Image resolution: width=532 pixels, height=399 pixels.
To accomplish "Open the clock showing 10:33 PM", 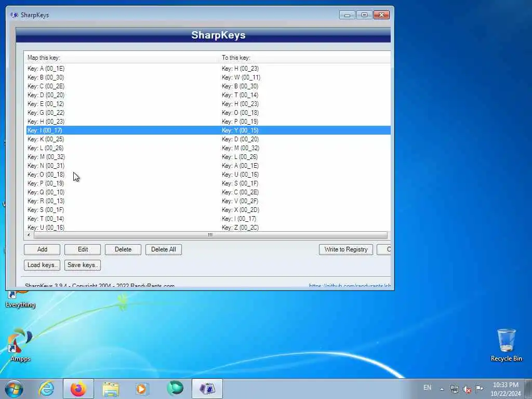I will 506,389.
